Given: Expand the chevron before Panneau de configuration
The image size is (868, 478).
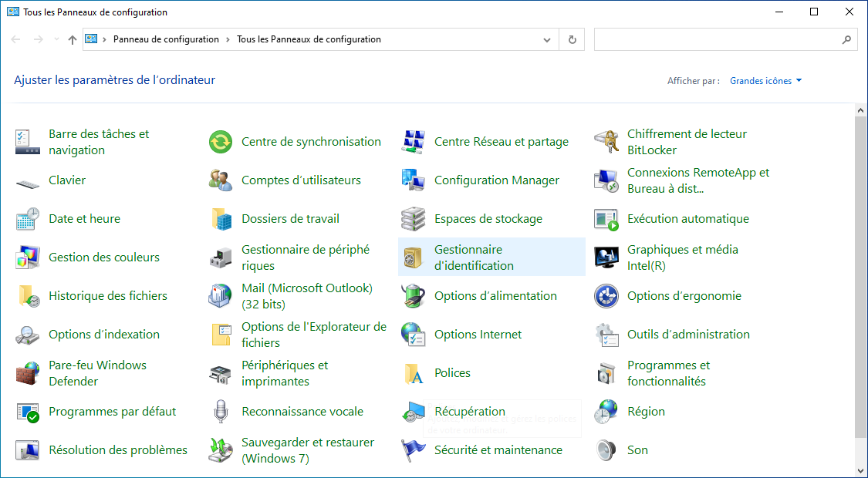Looking at the screenshot, I should (105, 39).
